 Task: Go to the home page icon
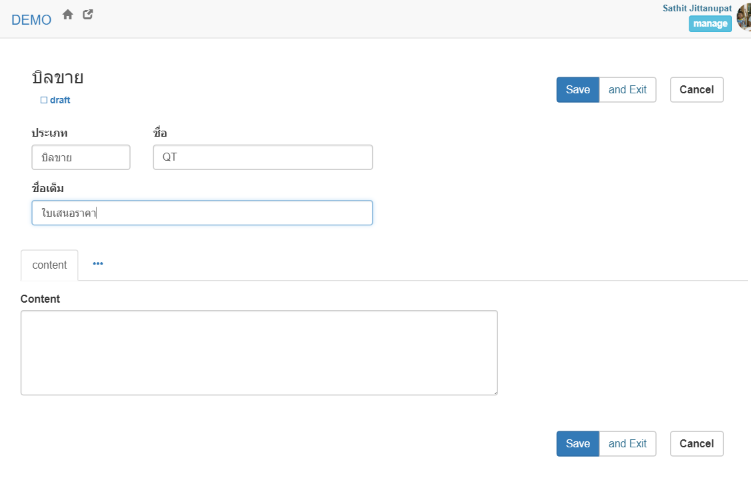(x=68, y=15)
